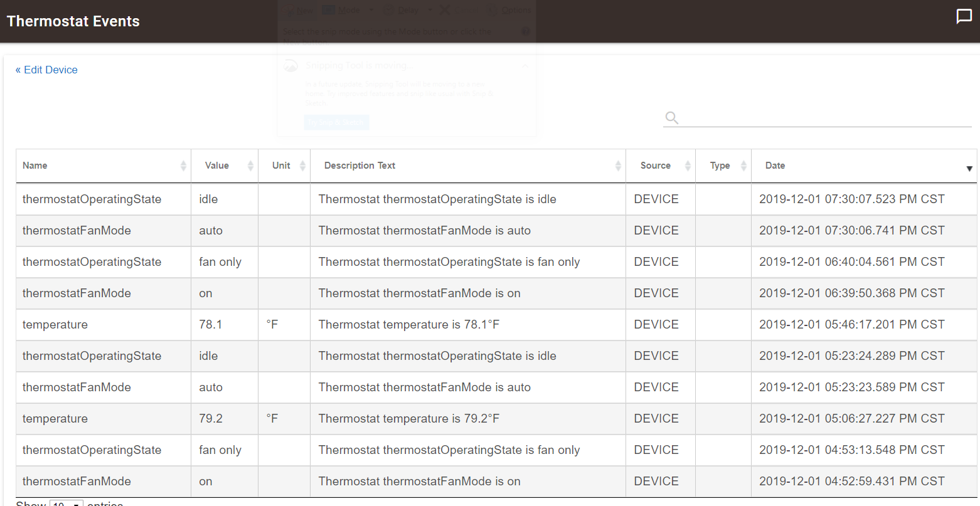
Task: Click the sort arrows in Unit column
Action: point(302,166)
